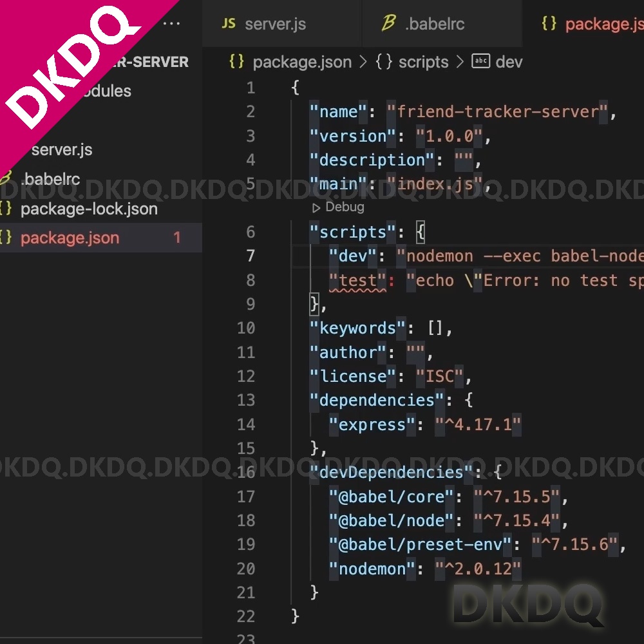Click line number 16 in the gutter
644x644 pixels.
[246, 472]
